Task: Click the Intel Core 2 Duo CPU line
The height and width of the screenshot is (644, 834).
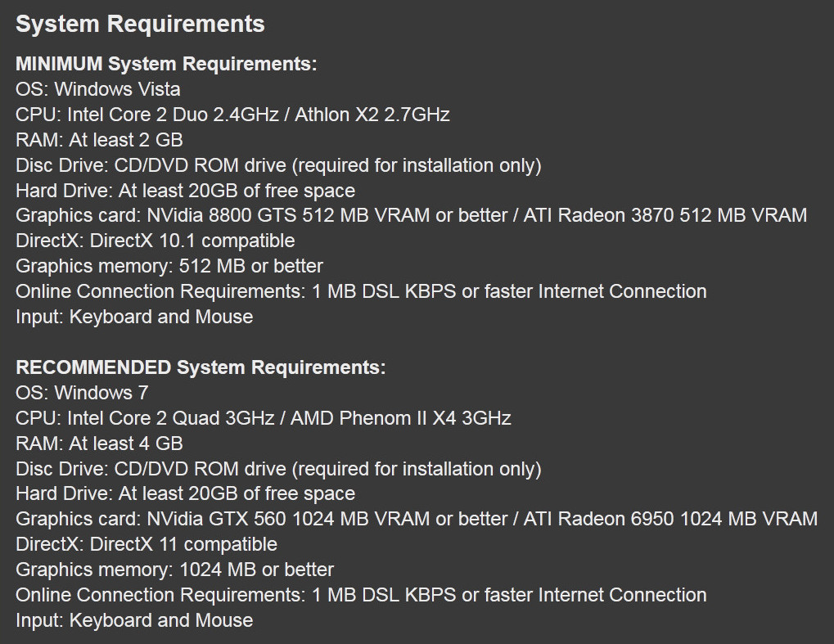Action: (232, 115)
